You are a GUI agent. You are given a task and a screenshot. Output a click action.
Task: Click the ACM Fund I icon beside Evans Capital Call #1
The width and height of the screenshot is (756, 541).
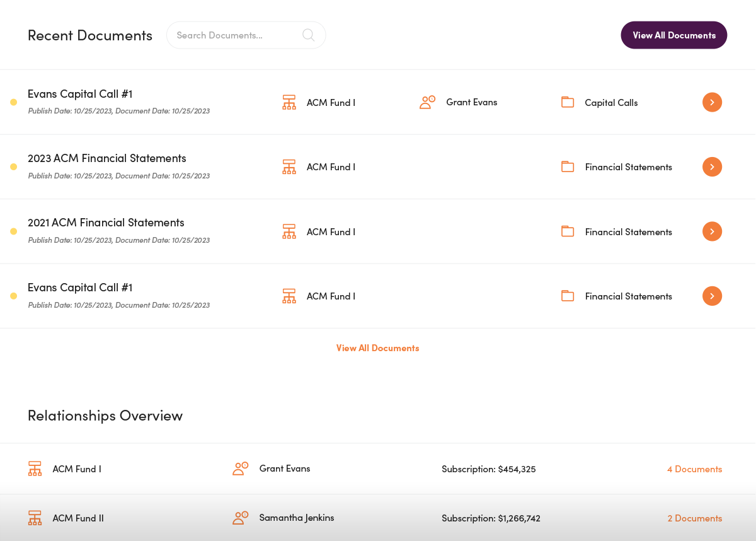coord(289,102)
